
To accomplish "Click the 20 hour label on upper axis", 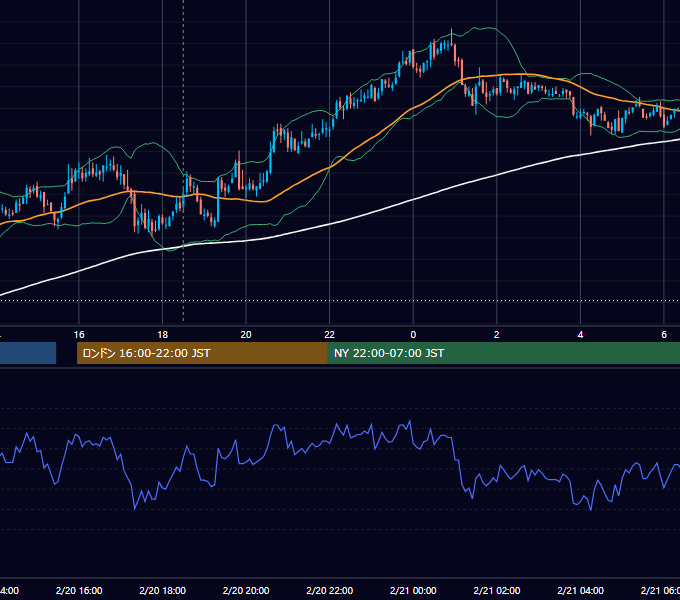I will point(246,335).
